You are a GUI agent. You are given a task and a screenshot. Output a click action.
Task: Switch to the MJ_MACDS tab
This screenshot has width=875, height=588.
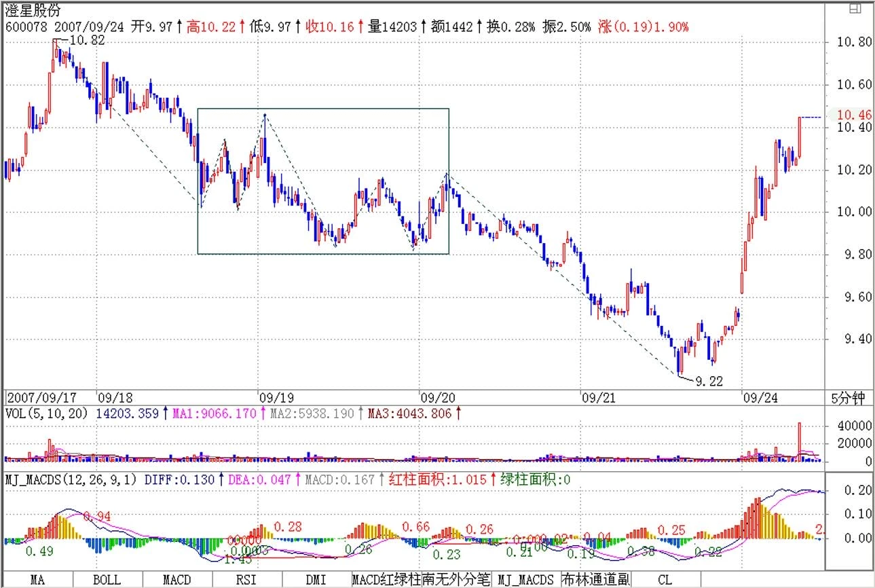(x=525, y=580)
